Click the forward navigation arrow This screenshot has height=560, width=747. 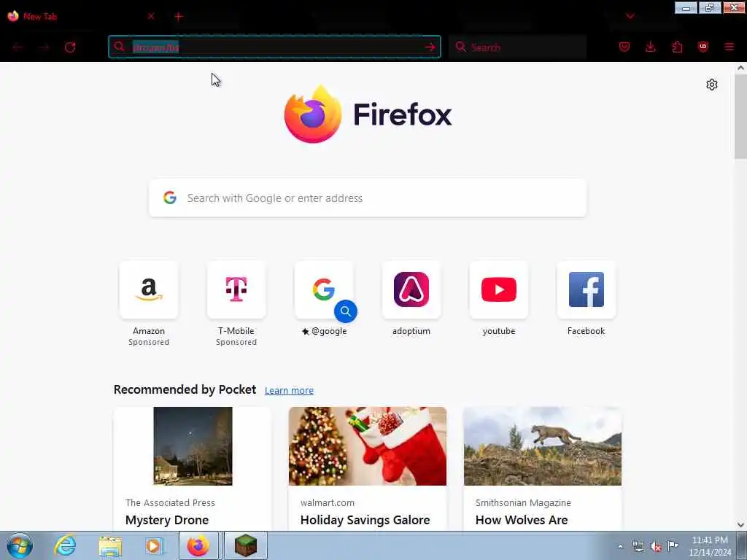44,47
